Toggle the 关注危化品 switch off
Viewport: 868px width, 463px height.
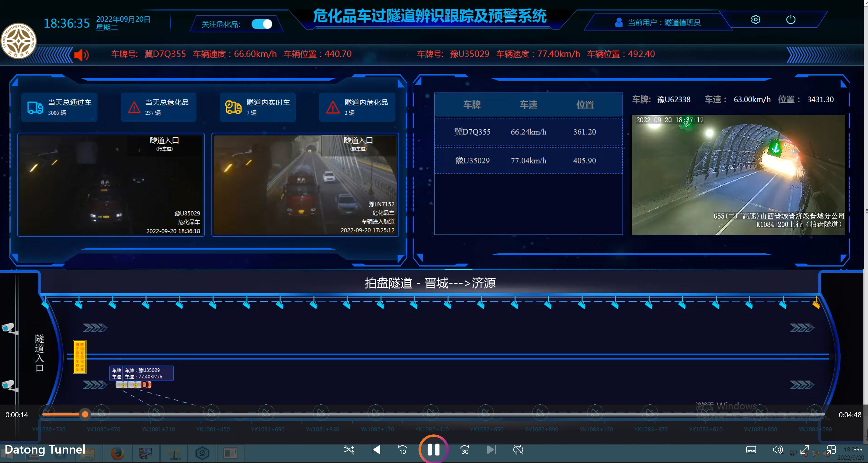pyautogui.click(x=262, y=24)
